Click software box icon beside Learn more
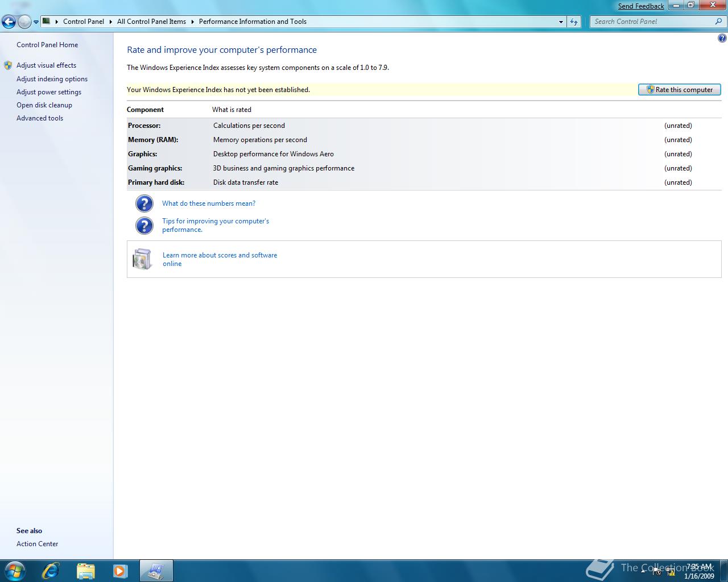The width and height of the screenshot is (728, 582). [142, 259]
